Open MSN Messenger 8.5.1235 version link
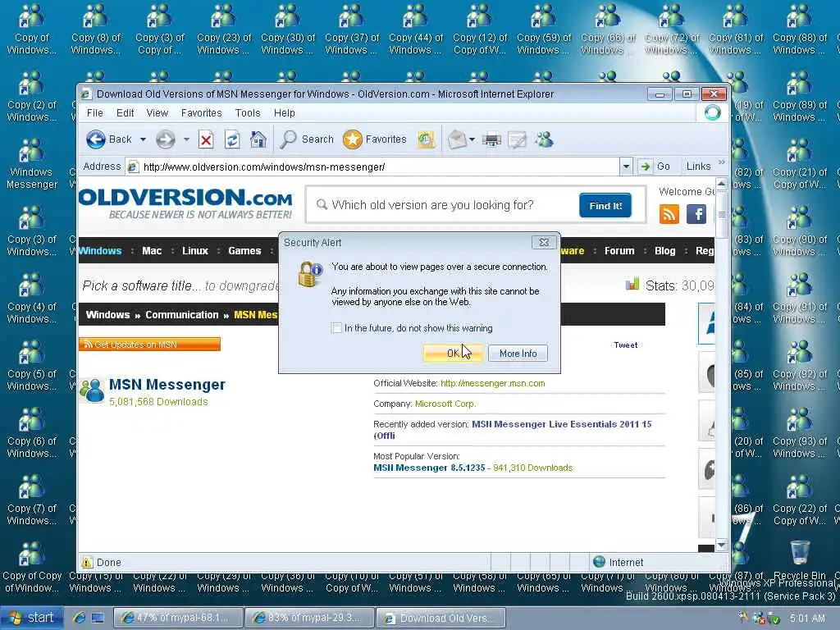 (x=429, y=468)
